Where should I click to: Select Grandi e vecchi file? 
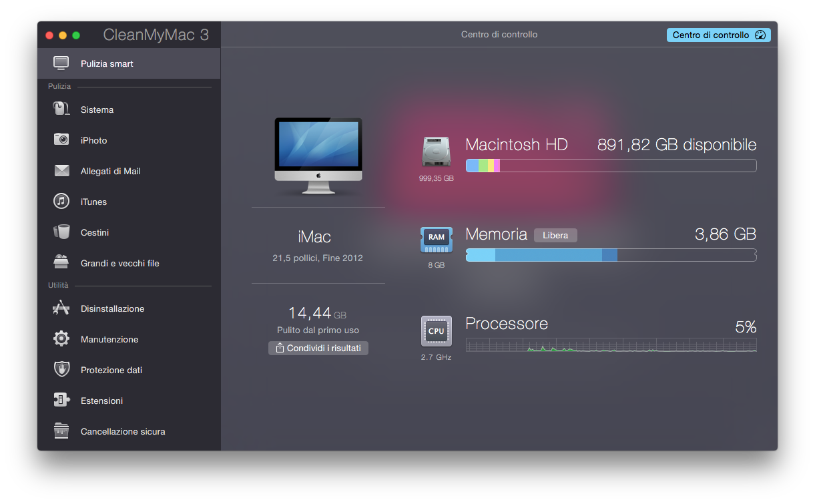129,263
